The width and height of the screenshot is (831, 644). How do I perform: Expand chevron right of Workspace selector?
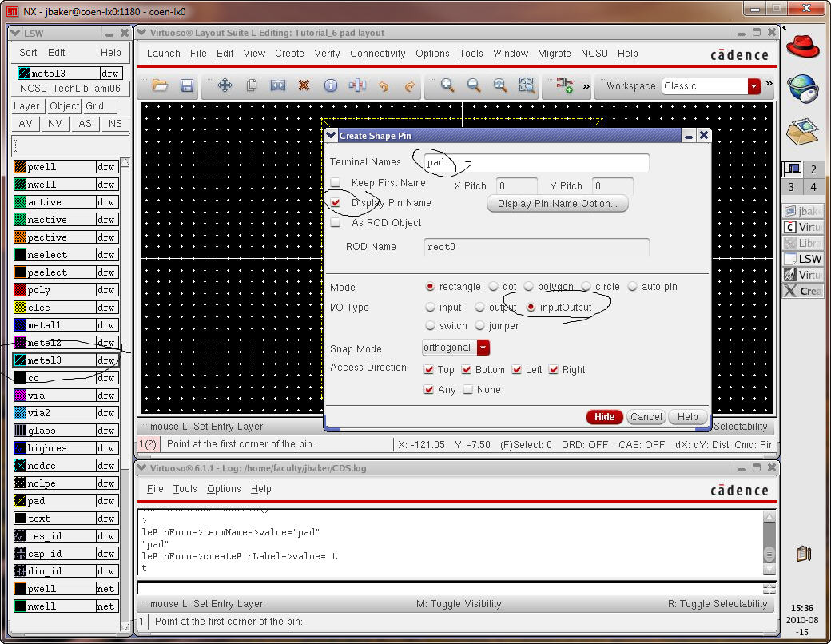(x=769, y=84)
